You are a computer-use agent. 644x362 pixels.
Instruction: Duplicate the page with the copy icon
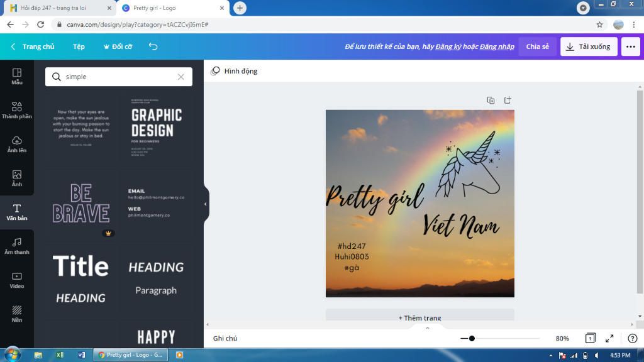(x=491, y=100)
